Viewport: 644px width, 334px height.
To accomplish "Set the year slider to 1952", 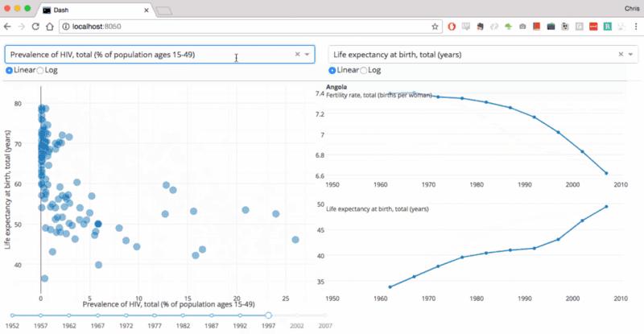I will tap(12, 315).
